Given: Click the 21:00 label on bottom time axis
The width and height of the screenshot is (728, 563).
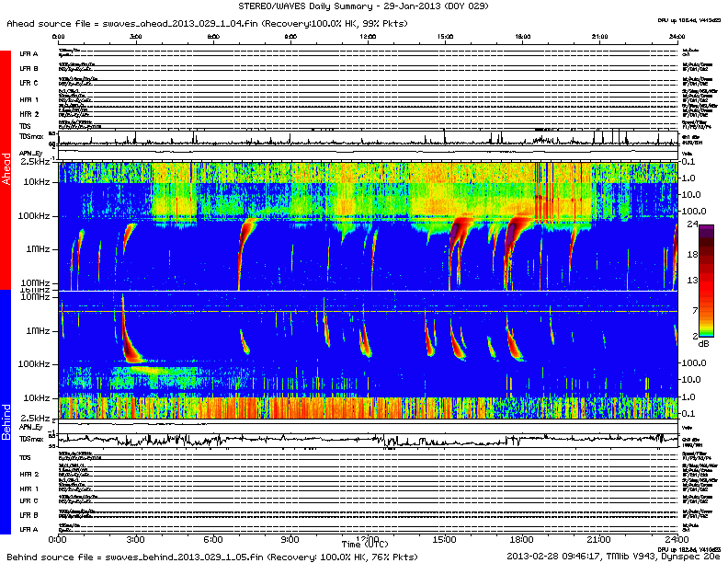Looking at the screenshot, I should (597, 539).
